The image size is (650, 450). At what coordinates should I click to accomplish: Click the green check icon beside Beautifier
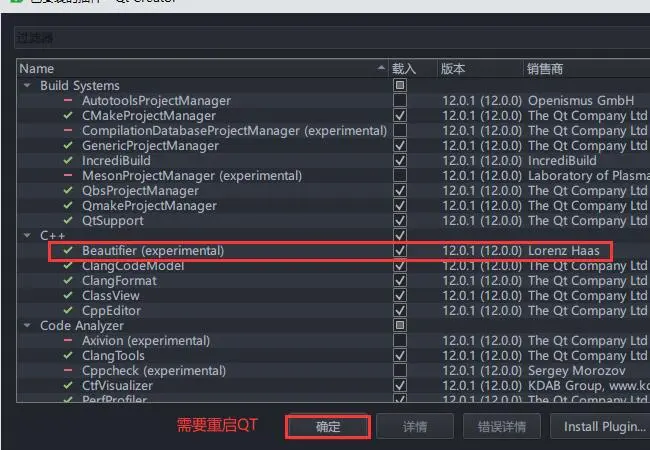[x=68, y=251]
